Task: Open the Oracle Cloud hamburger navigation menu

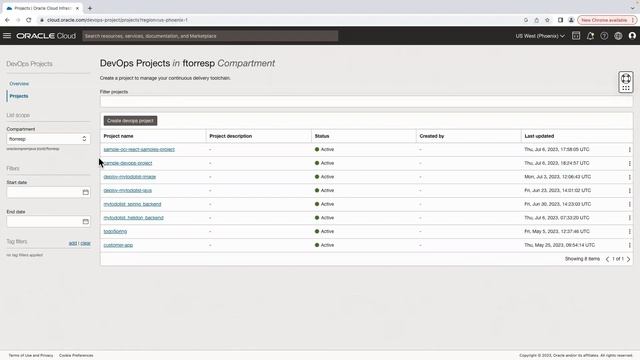Action: pyautogui.click(x=7, y=36)
